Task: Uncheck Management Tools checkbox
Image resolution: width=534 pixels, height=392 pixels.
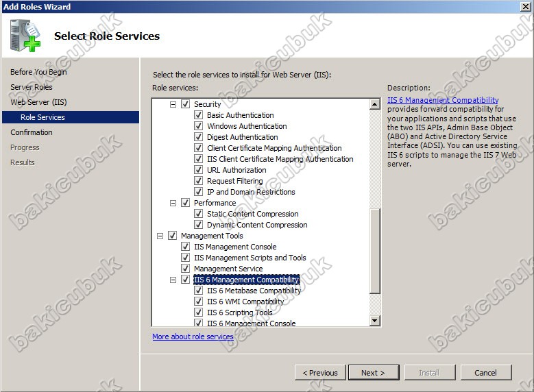Action: [x=172, y=236]
